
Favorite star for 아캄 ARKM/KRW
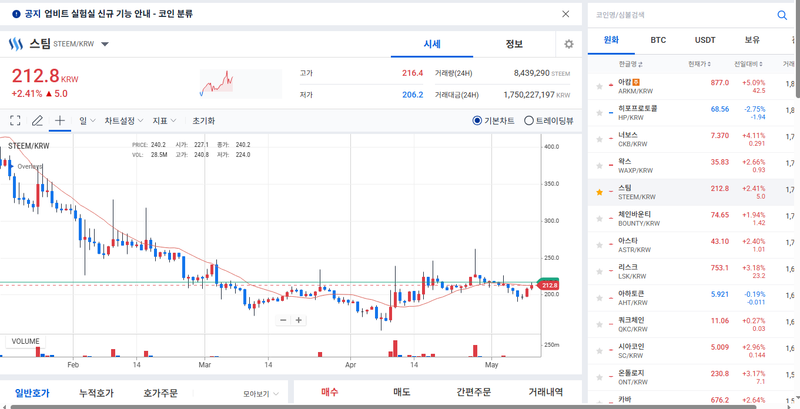599,87
